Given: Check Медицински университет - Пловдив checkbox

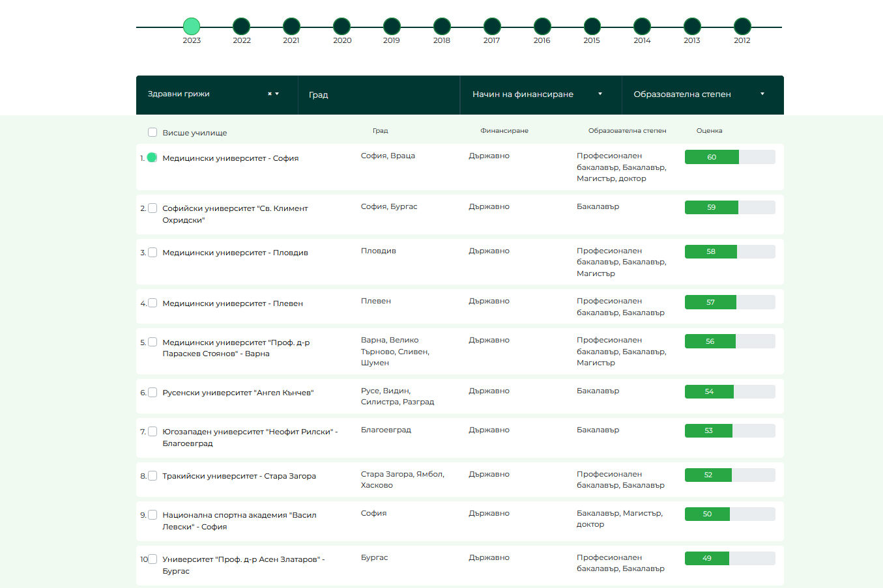Looking at the screenshot, I should (152, 253).
